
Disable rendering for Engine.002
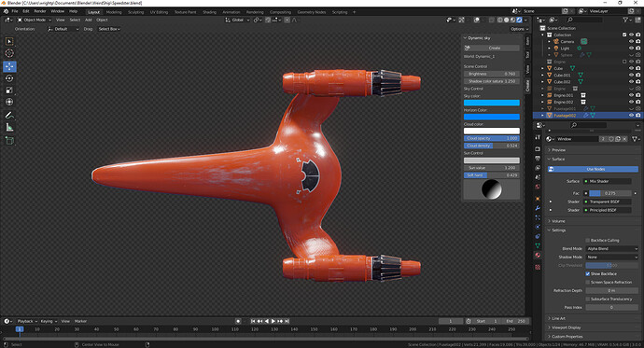coord(637,102)
